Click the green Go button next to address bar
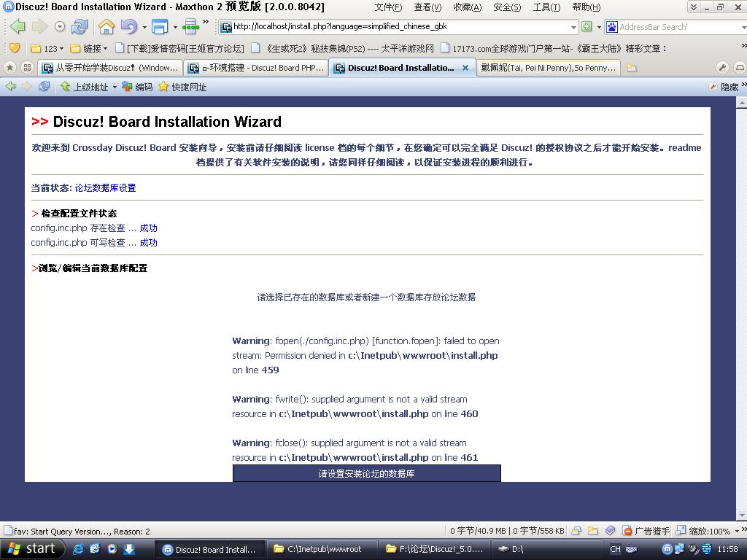 (587, 27)
